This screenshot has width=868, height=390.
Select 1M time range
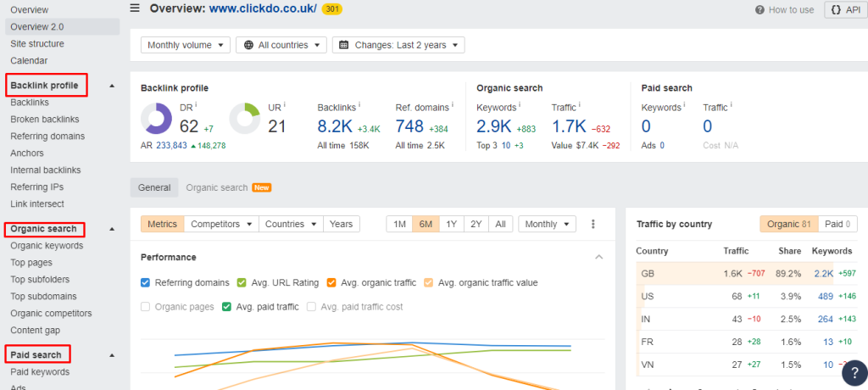tap(399, 224)
